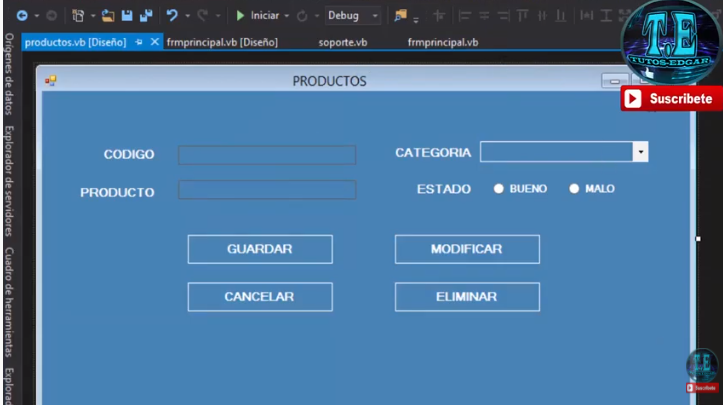Click the undo arrow icon

click(172, 16)
